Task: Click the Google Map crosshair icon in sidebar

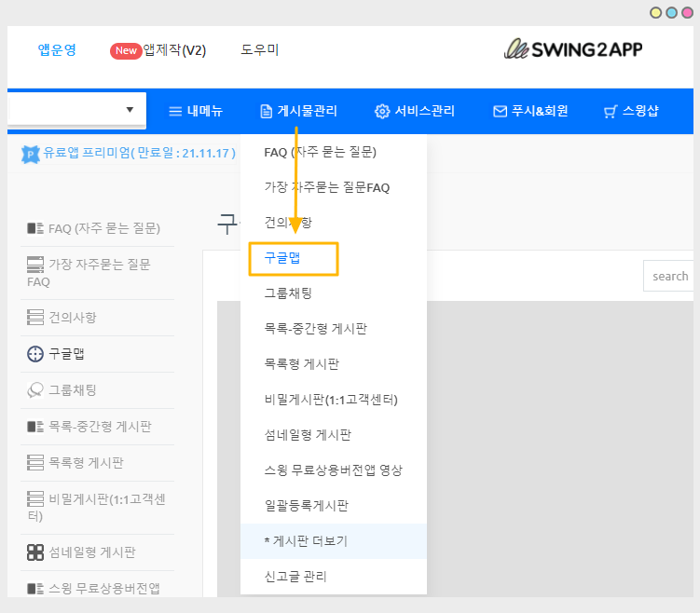Action: click(35, 354)
